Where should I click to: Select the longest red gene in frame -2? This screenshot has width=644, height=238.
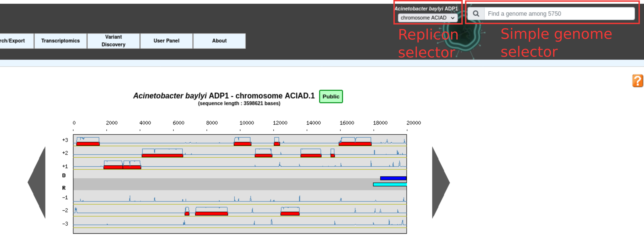[211, 214]
